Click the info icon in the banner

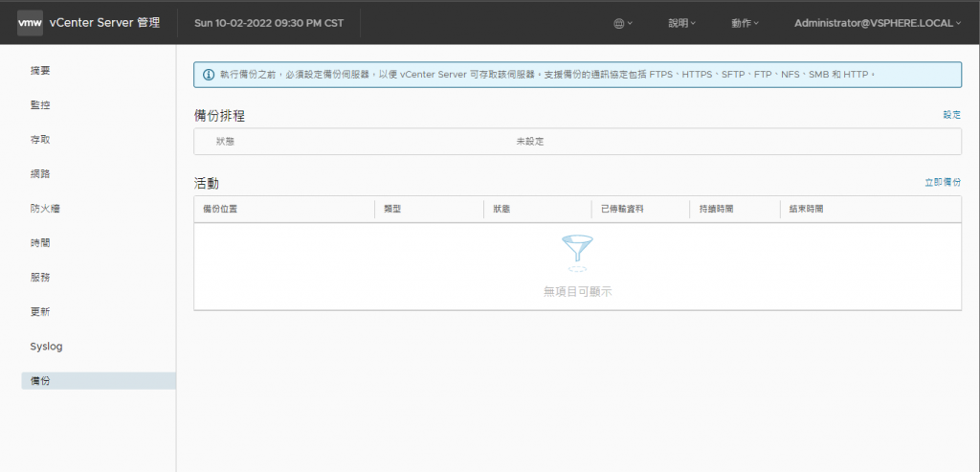coord(209,75)
